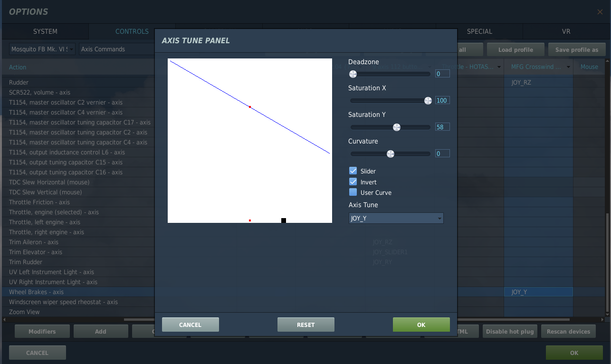Click the Saturation Y slider handle
Image resolution: width=611 pixels, height=364 pixels.
(396, 127)
